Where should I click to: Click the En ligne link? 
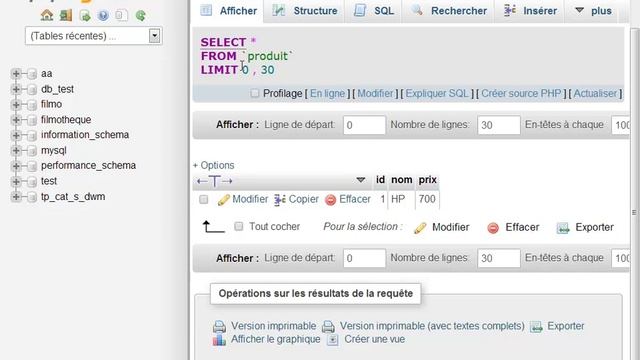click(327, 93)
